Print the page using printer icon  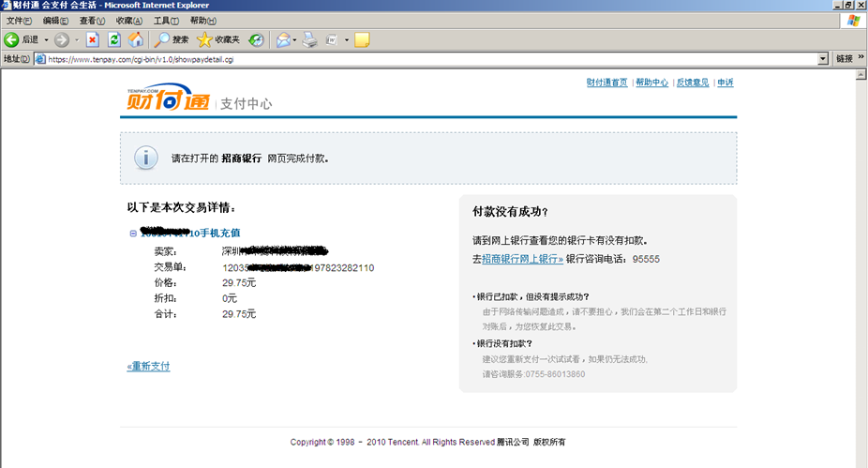point(309,39)
